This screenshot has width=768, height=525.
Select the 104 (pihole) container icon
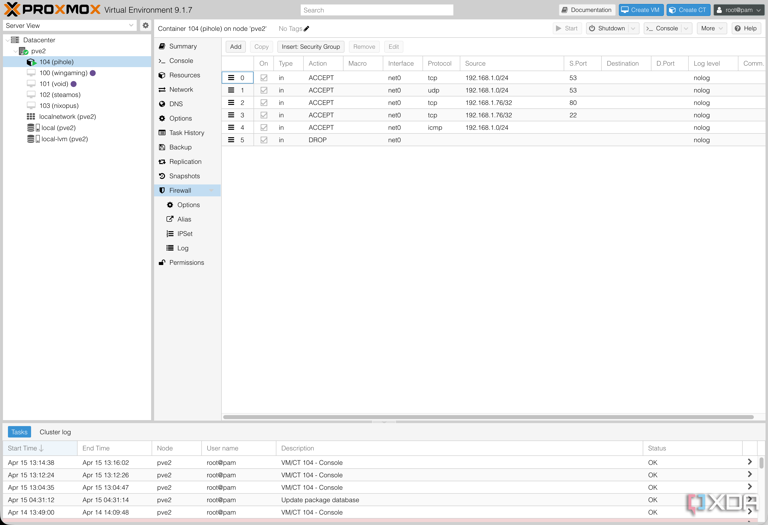coord(31,62)
